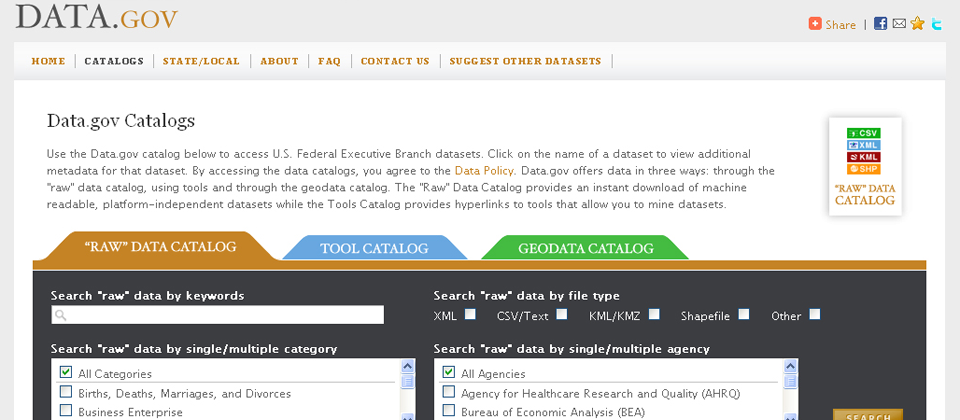
Task: Share the page on Facebook
Action: click(x=880, y=24)
